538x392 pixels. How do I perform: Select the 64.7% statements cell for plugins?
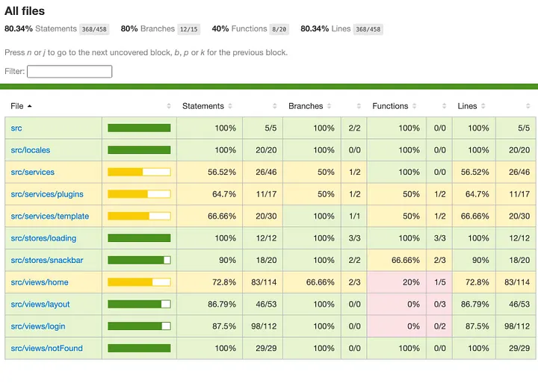210,194
